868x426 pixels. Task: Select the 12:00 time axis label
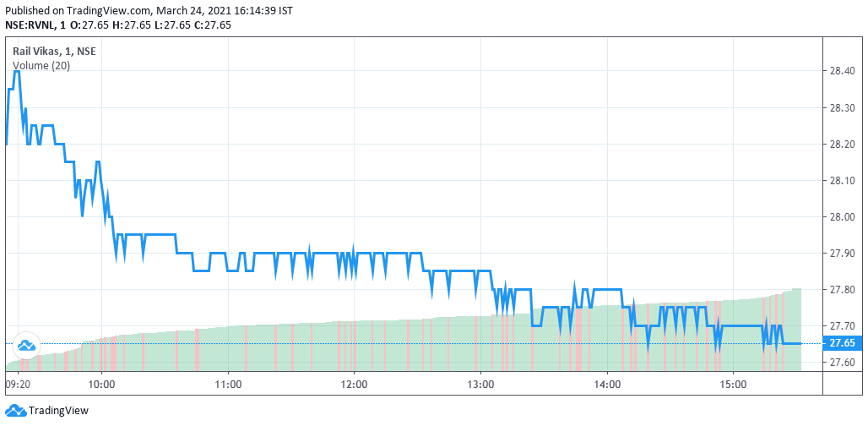[354, 384]
